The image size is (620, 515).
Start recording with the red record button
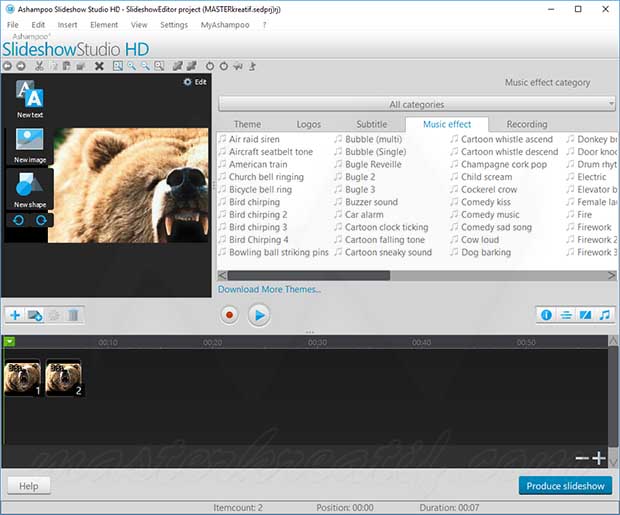click(229, 315)
